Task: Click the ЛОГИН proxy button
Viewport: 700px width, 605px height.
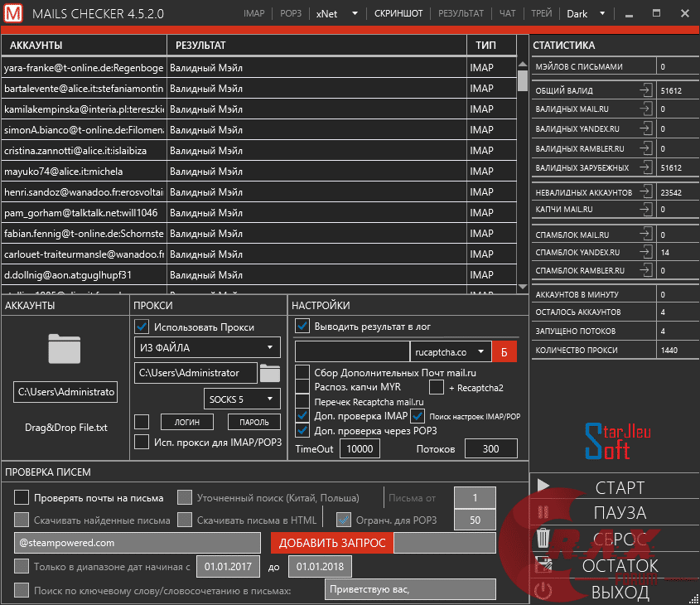Action: [187, 423]
